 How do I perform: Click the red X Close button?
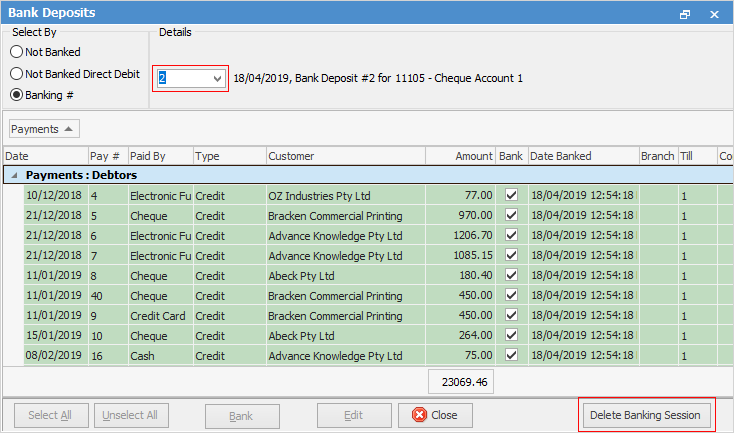click(435, 415)
